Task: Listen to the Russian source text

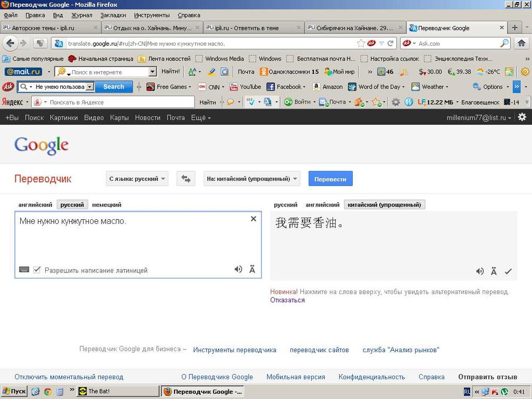Action: pos(238,269)
